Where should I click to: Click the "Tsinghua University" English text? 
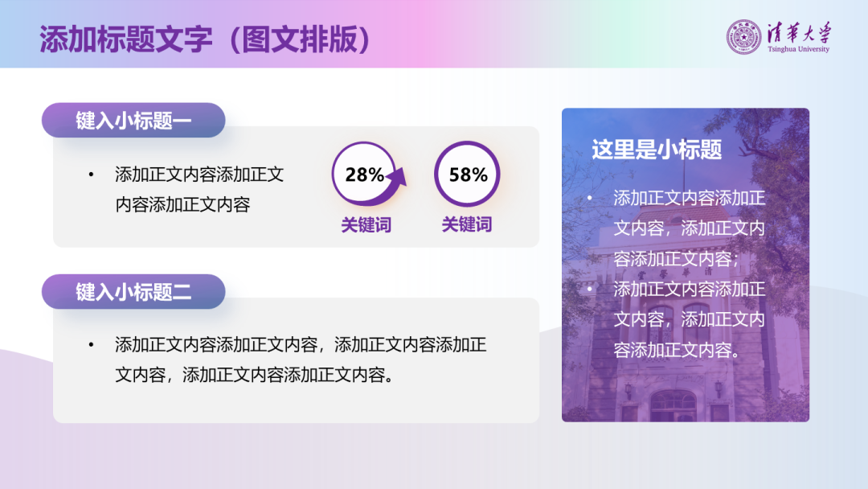click(x=798, y=49)
